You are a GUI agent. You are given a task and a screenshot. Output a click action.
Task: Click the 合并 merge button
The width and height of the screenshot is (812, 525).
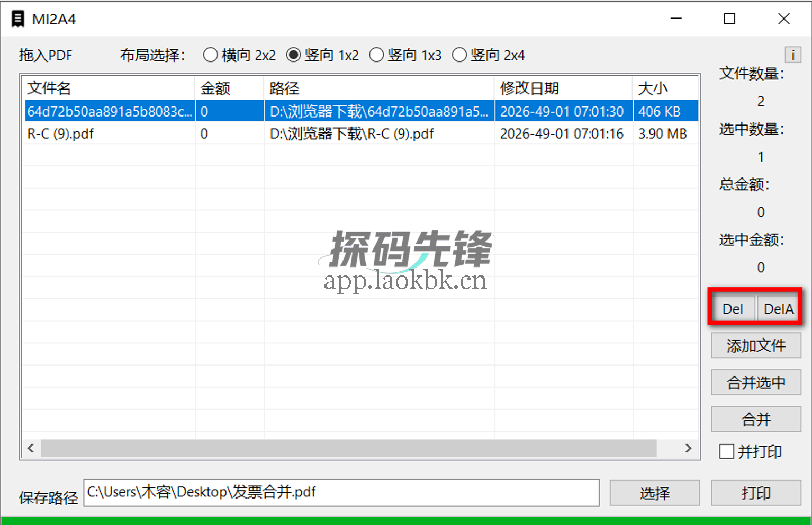click(756, 419)
